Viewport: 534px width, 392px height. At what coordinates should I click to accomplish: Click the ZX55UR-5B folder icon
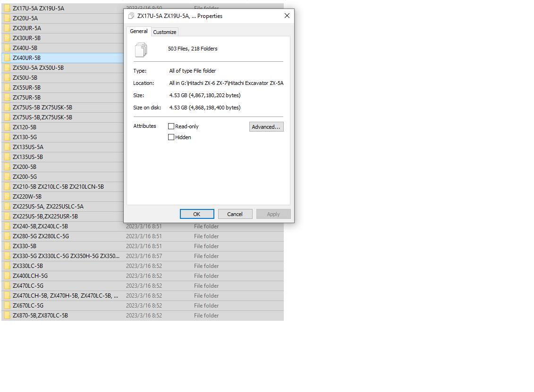7,87
